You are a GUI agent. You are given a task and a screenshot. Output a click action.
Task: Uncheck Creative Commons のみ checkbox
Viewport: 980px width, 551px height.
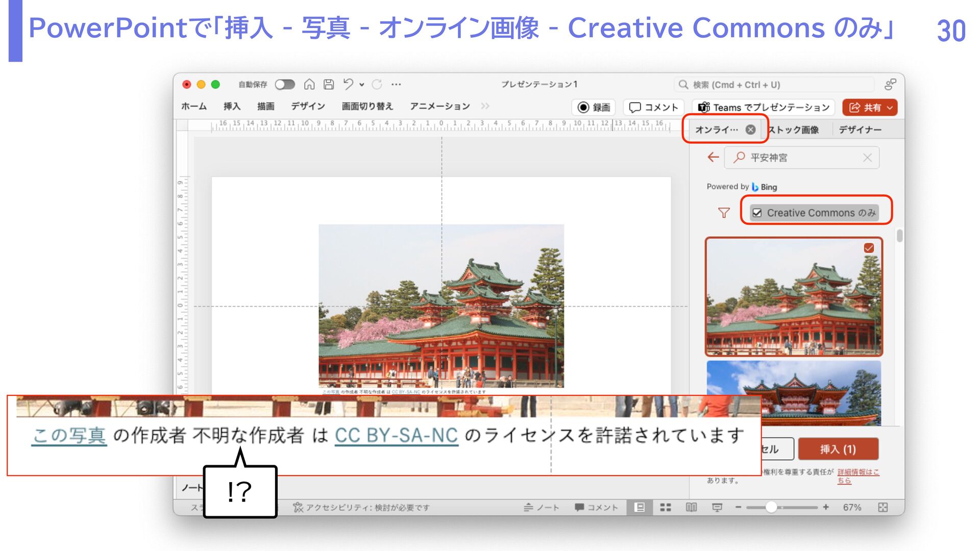(x=757, y=213)
